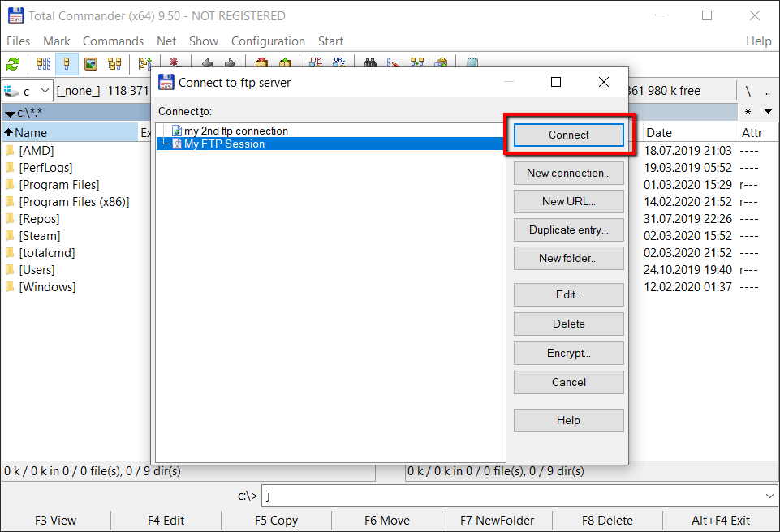The image size is (780, 532).
Task: Open the Configuration menu
Action: pos(268,41)
